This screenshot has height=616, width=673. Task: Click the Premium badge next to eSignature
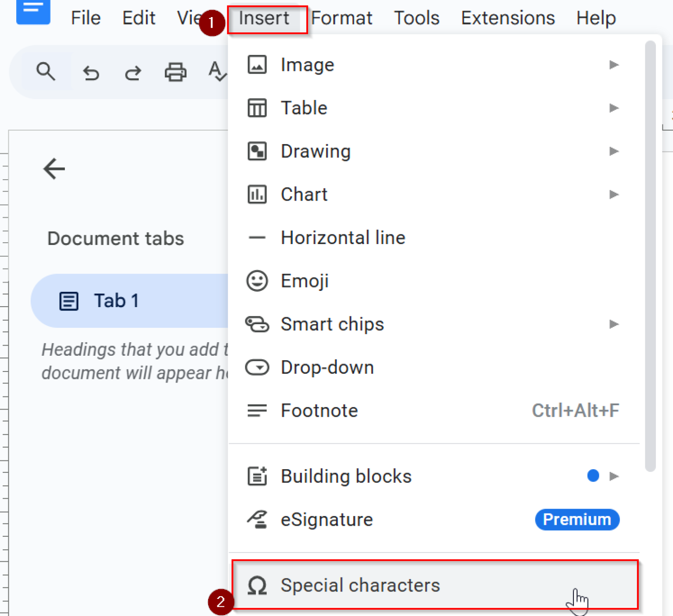577,520
